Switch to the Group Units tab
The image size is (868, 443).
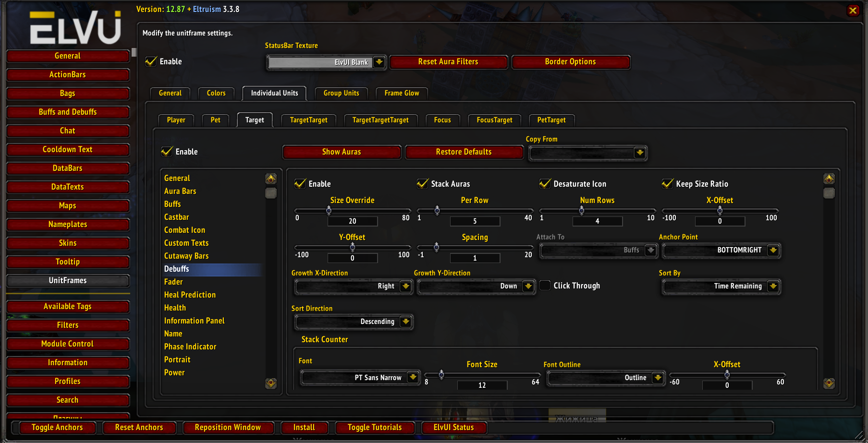pos(341,93)
